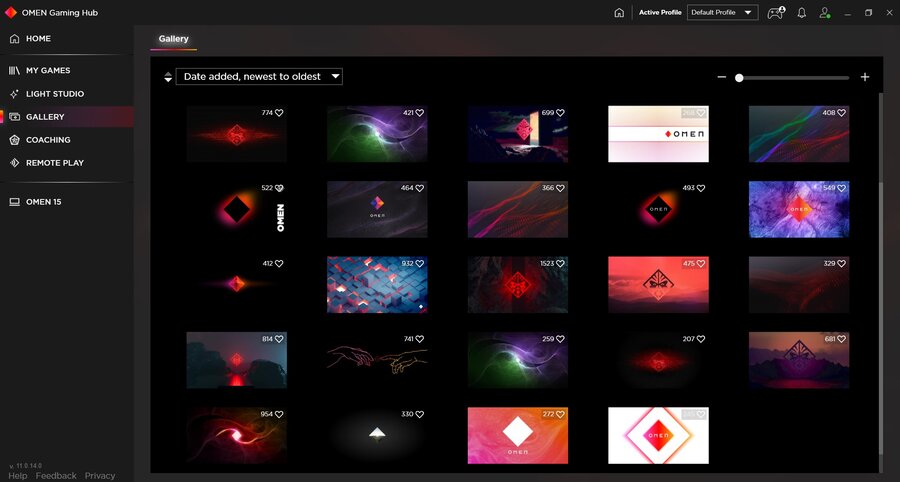Screen dimensions: 900x482
Task: Click the thumbnail size slider handle
Action: [x=739, y=77]
